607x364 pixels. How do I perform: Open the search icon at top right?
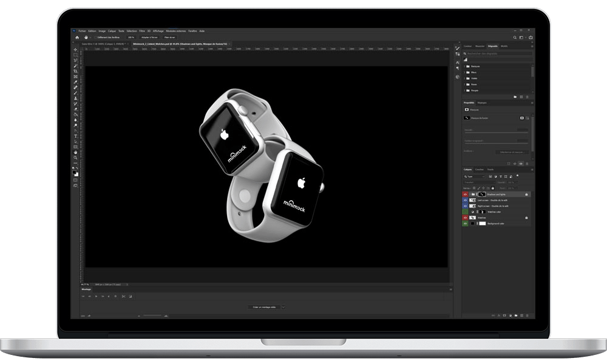515,38
